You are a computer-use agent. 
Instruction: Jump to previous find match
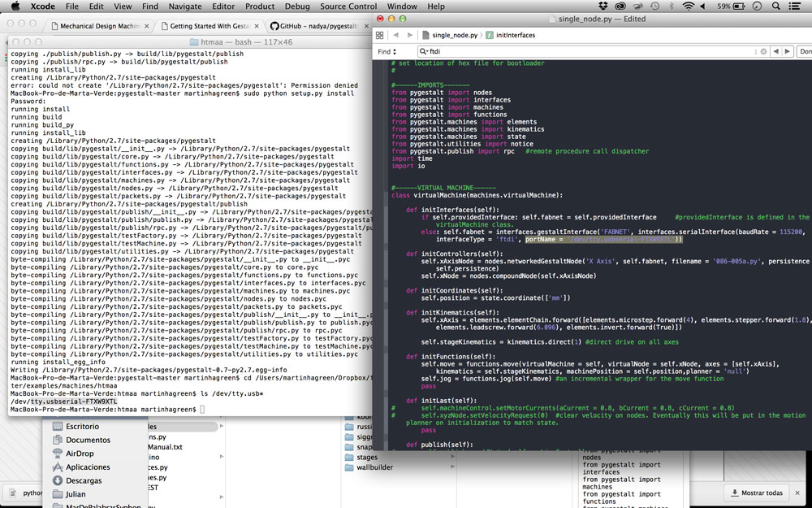[775, 51]
